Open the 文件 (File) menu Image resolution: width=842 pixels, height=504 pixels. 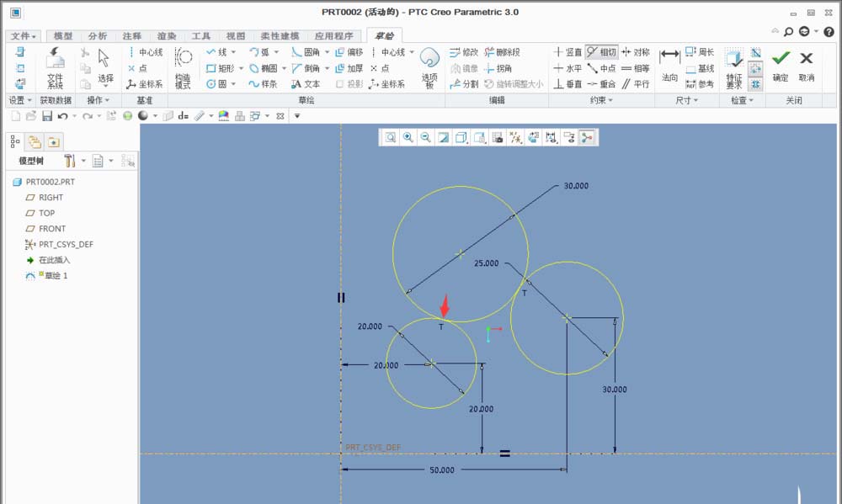pos(23,36)
